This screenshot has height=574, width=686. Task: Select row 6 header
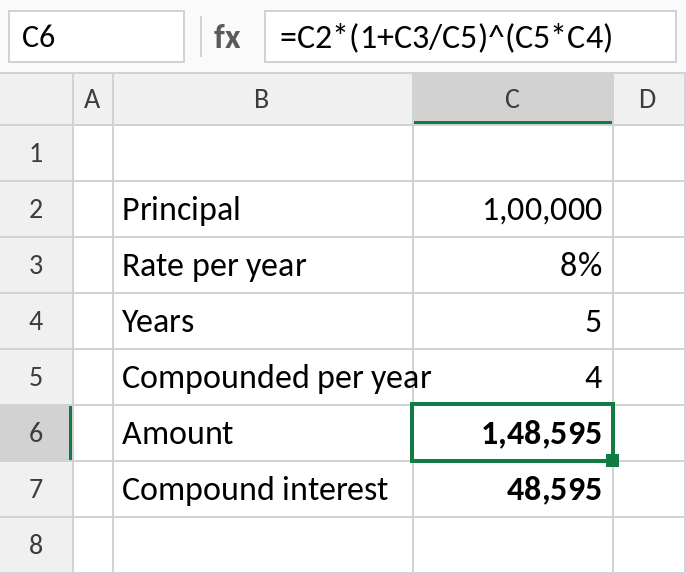coord(36,433)
